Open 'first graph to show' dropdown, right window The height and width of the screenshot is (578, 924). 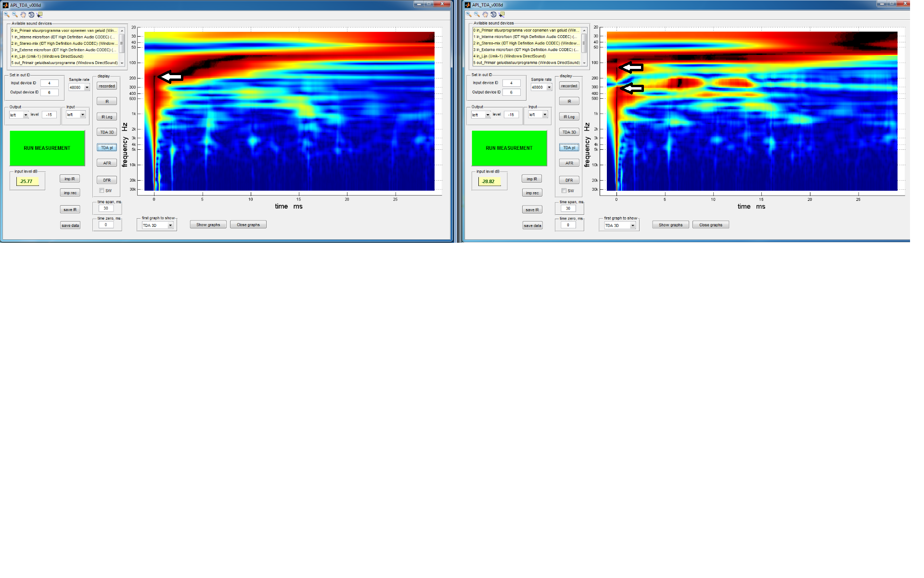coord(633,225)
